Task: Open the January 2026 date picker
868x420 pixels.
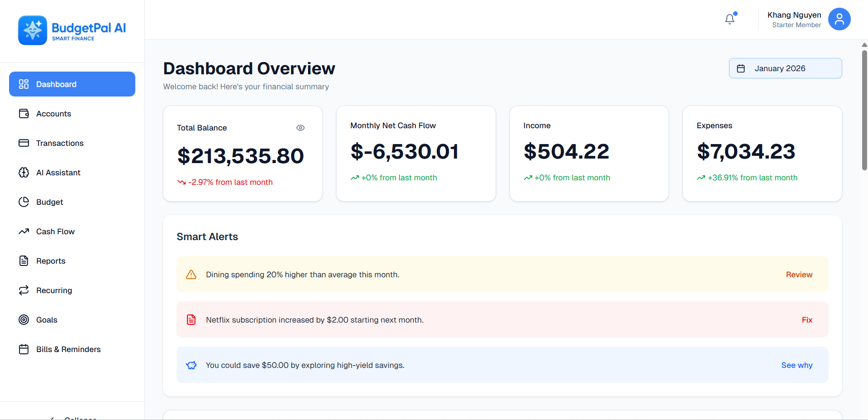Action: point(785,68)
